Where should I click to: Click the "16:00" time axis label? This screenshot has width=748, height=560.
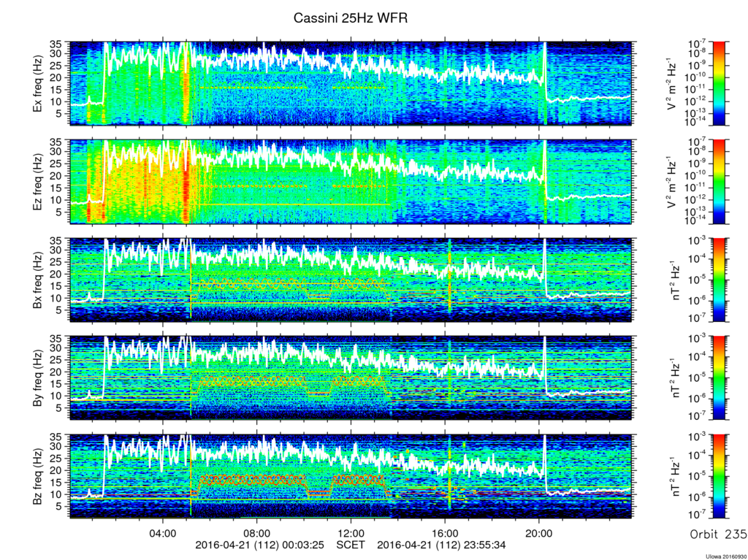pyautogui.click(x=445, y=532)
